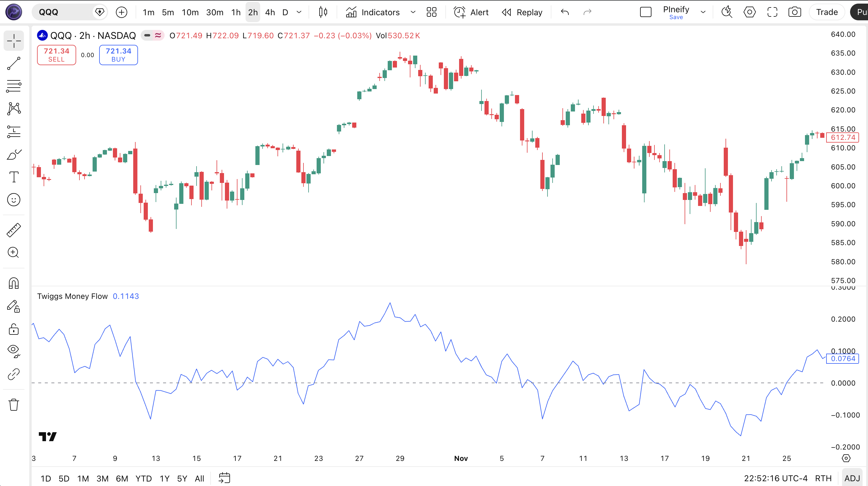Set date range to 1D
This screenshot has height=486, width=868.
coord(45,478)
